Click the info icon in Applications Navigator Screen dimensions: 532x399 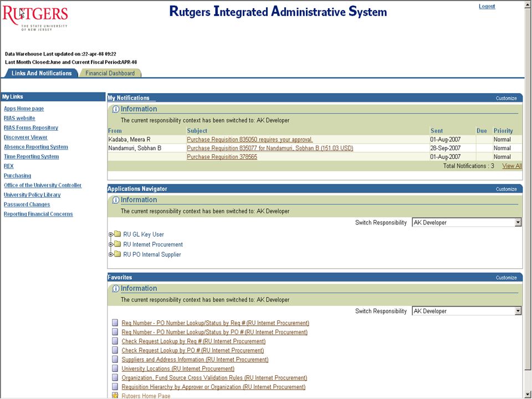point(116,200)
